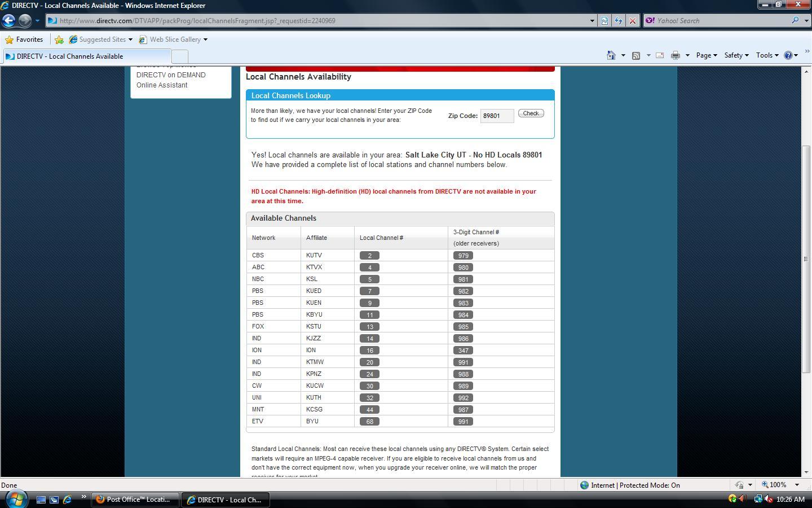Viewport: 812px width, 508px height.
Task: Open the Help question mark menu
Action: [791, 55]
